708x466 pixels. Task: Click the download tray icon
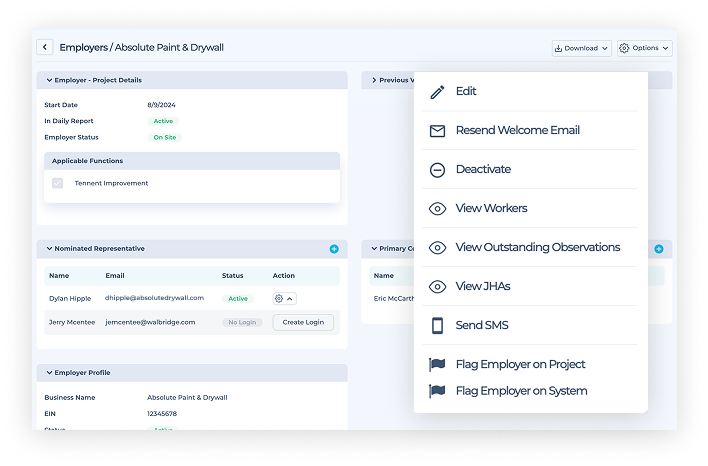(x=558, y=48)
